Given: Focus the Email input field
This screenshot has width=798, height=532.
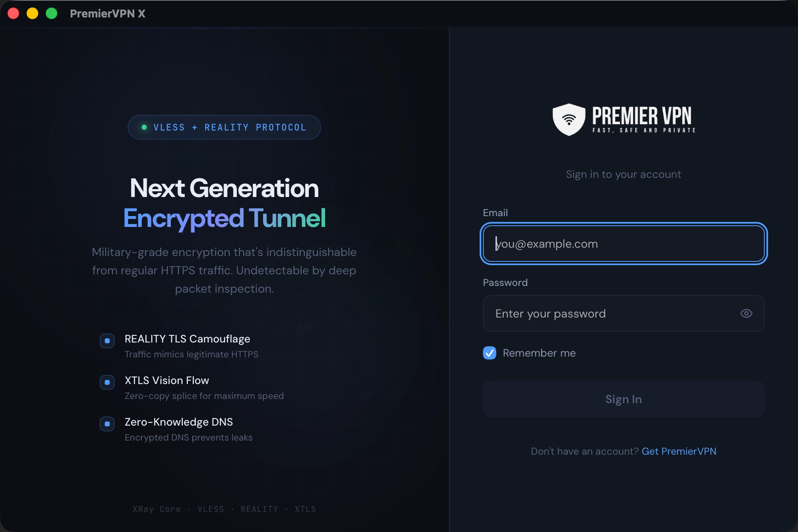Looking at the screenshot, I should pyautogui.click(x=623, y=244).
